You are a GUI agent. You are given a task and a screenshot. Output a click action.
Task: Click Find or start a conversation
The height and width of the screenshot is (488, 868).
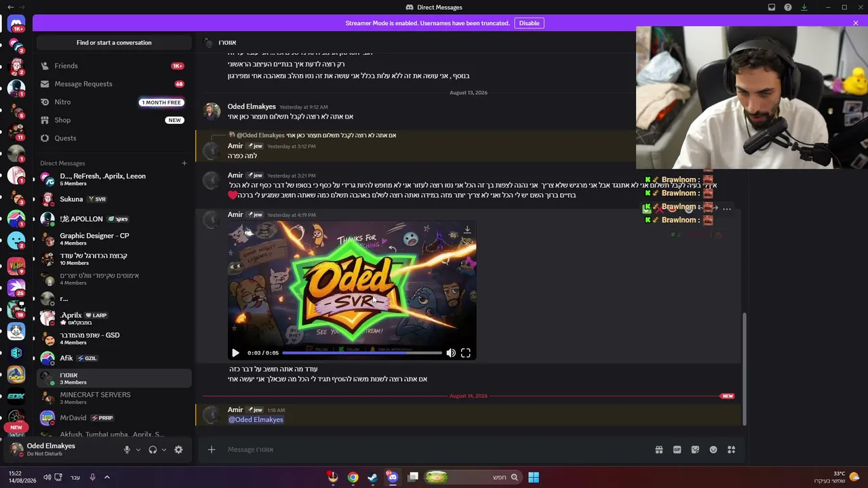click(114, 43)
